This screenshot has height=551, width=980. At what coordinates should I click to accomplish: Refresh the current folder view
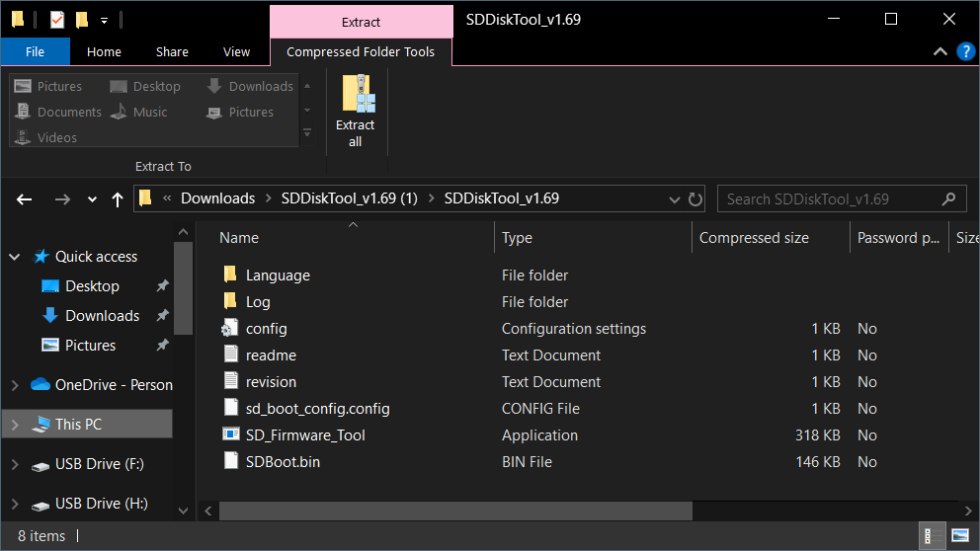[696, 199]
